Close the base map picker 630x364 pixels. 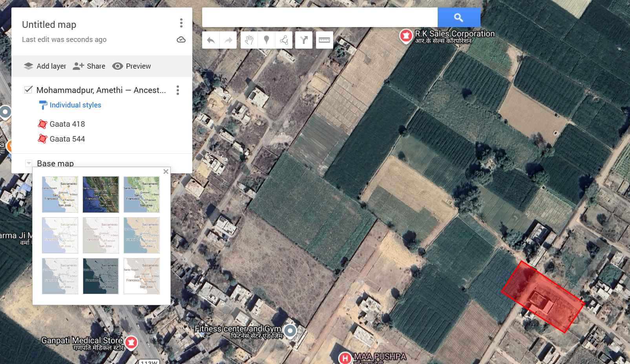tap(166, 171)
